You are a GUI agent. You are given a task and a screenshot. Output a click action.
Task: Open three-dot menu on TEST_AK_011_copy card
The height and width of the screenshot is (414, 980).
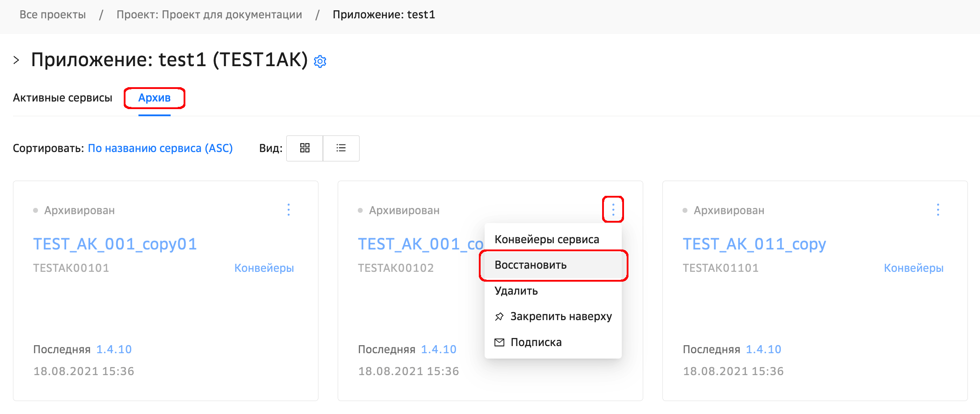coord(938,210)
